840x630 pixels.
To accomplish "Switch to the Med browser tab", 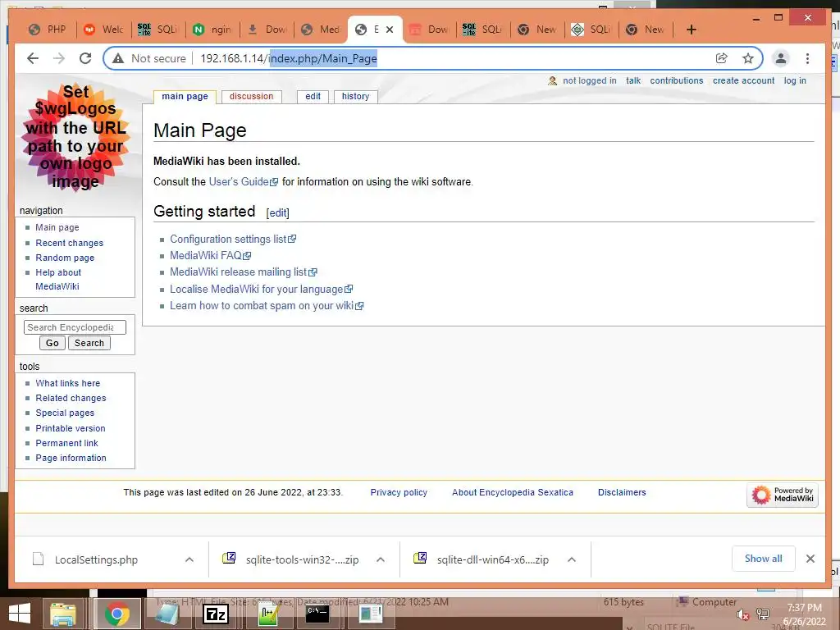I will (321, 30).
